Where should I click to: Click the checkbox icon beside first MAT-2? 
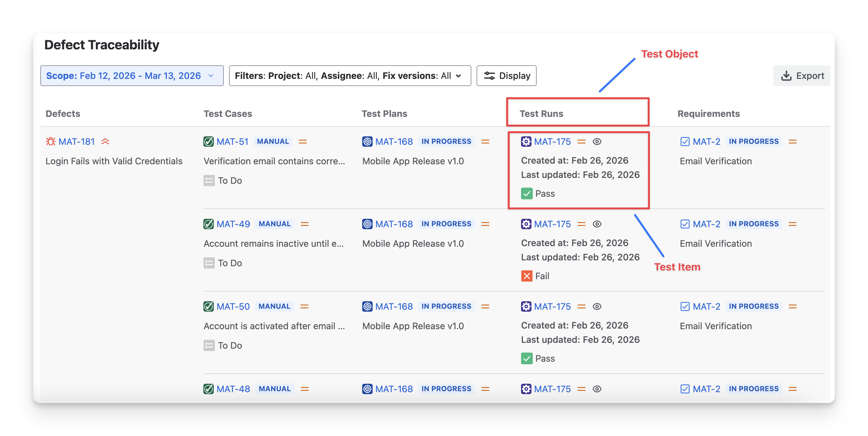685,142
